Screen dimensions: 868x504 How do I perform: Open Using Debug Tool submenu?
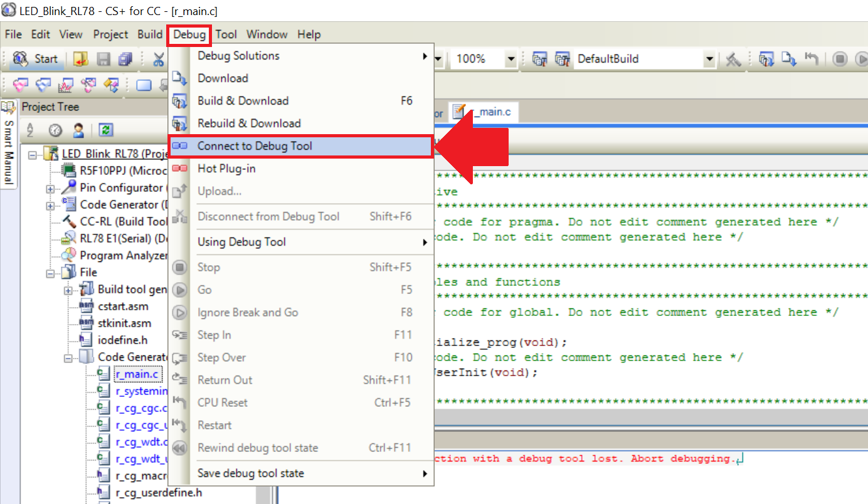point(302,242)
